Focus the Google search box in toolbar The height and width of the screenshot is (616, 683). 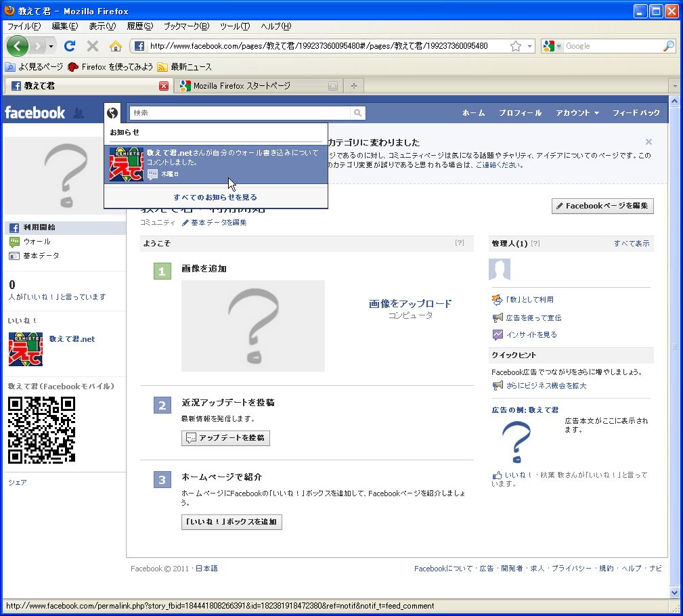point(612,46)
